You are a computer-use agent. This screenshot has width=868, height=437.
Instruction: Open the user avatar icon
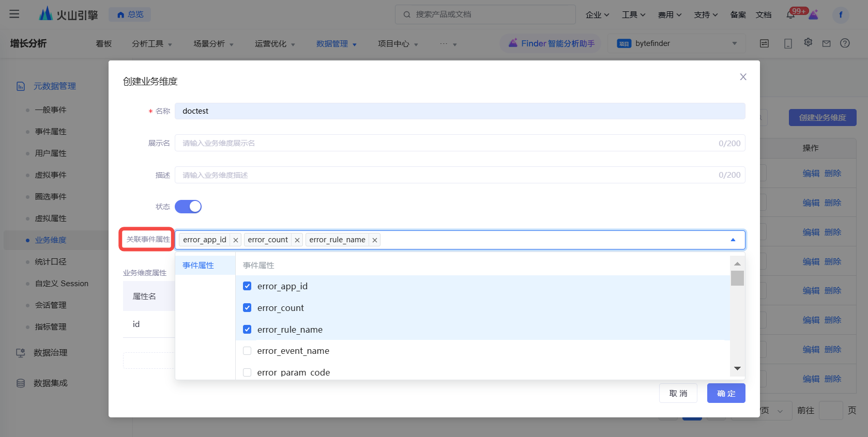[x=841, y=14]
